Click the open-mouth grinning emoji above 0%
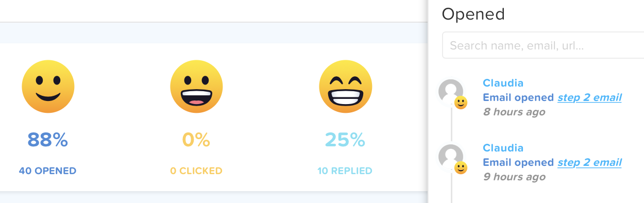Viewport: 644px width, 203px height. pos(196,87)
